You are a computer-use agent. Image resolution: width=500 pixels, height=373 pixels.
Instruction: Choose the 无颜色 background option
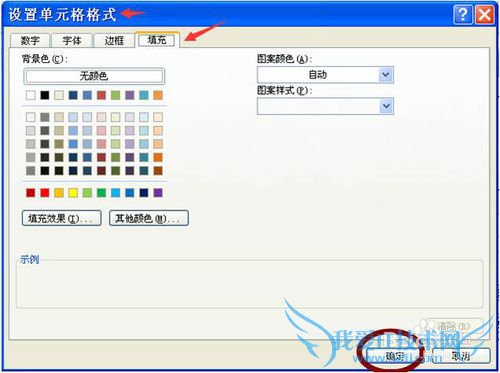(94, 76)
